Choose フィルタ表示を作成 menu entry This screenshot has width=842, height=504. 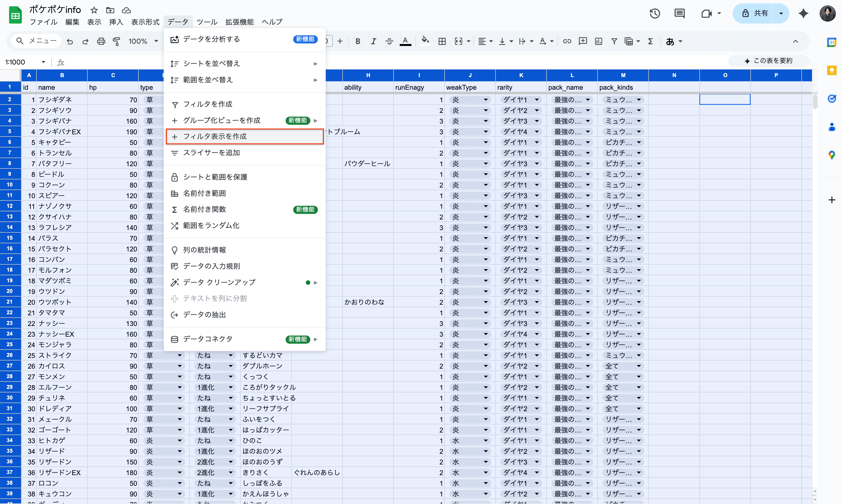coord(244,137)
